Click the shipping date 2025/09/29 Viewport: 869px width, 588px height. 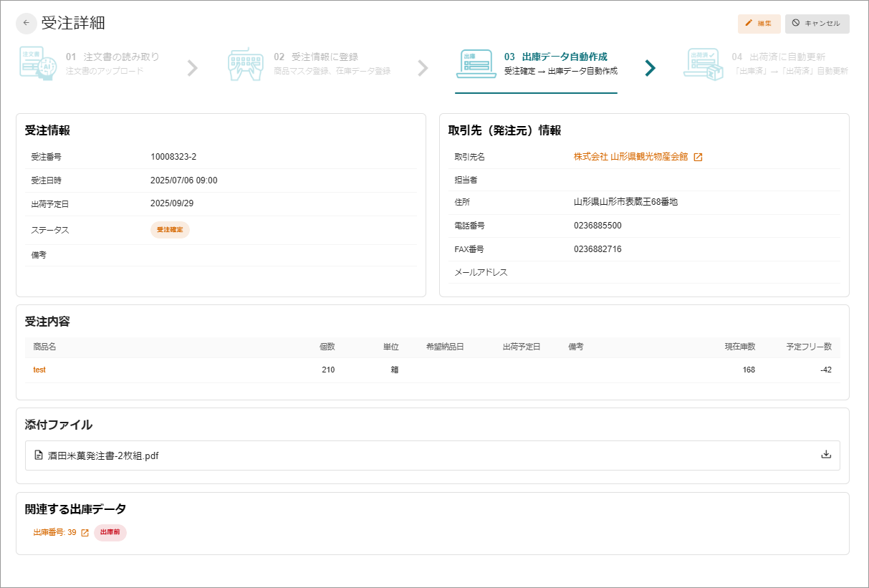click(172, 203)
